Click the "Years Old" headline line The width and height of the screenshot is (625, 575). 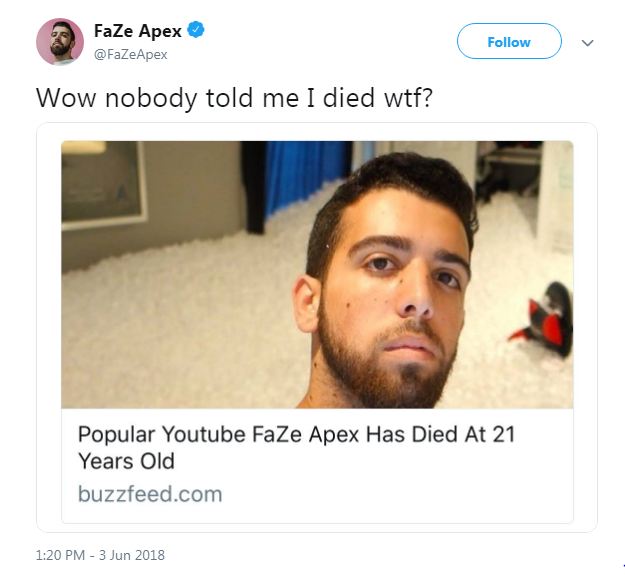pos(126,461)
